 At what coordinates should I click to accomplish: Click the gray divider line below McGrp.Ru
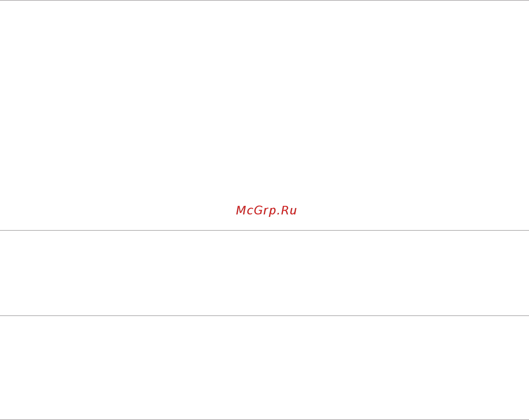tap(264, 230)
